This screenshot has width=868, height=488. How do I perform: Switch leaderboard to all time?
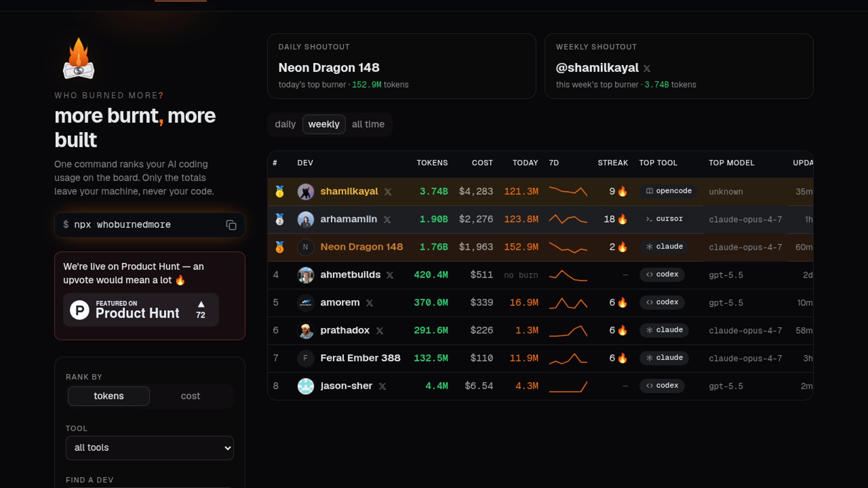tap(368, 124)
